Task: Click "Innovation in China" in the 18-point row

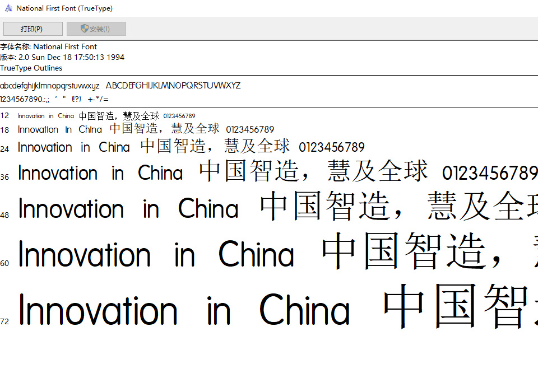Action: coord(60,129)
